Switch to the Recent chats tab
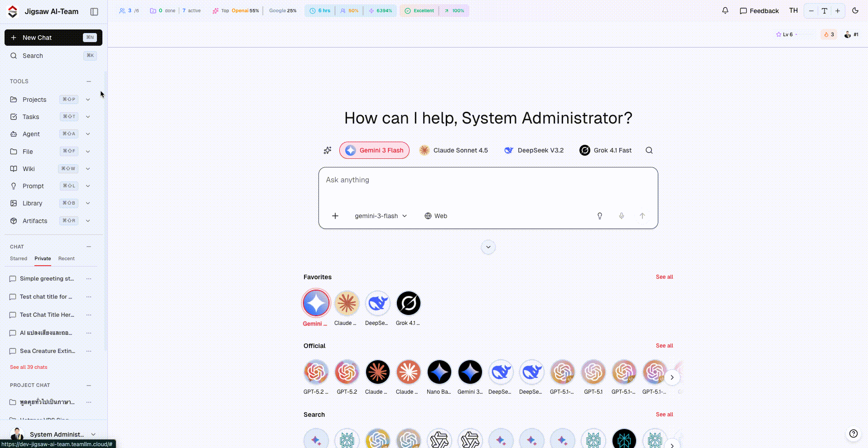 (x=67, y=258)
